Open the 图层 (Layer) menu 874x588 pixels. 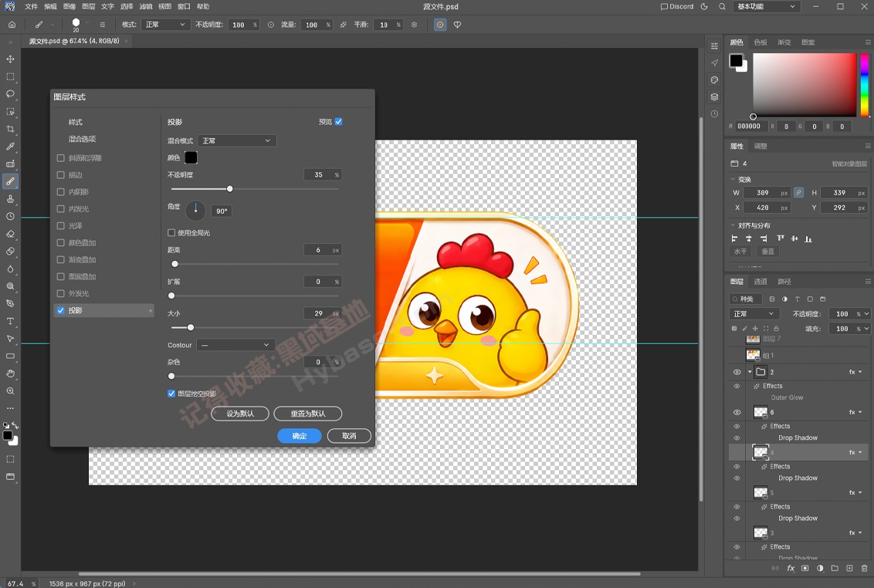[89, 7]
